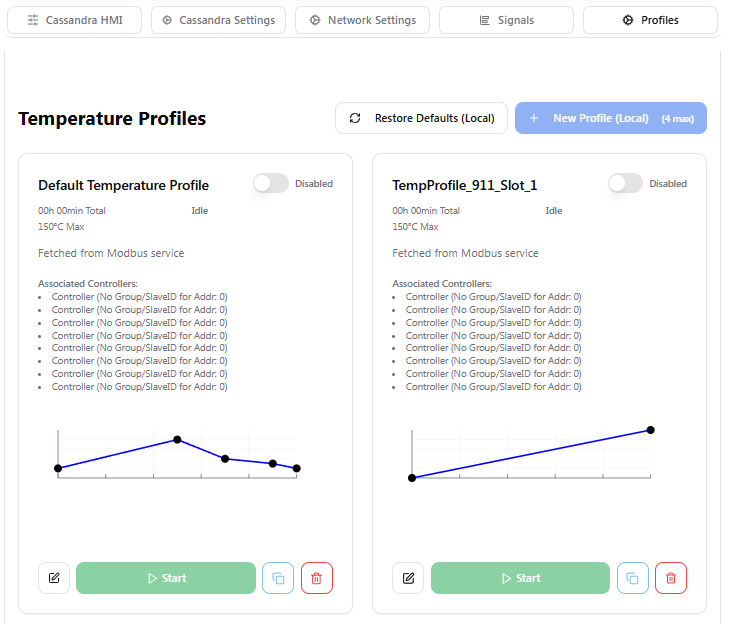The width and height of the screenshot is (730, 624).
Task: Delete the Default Temperature Profile
Action: tap(316, 578)
